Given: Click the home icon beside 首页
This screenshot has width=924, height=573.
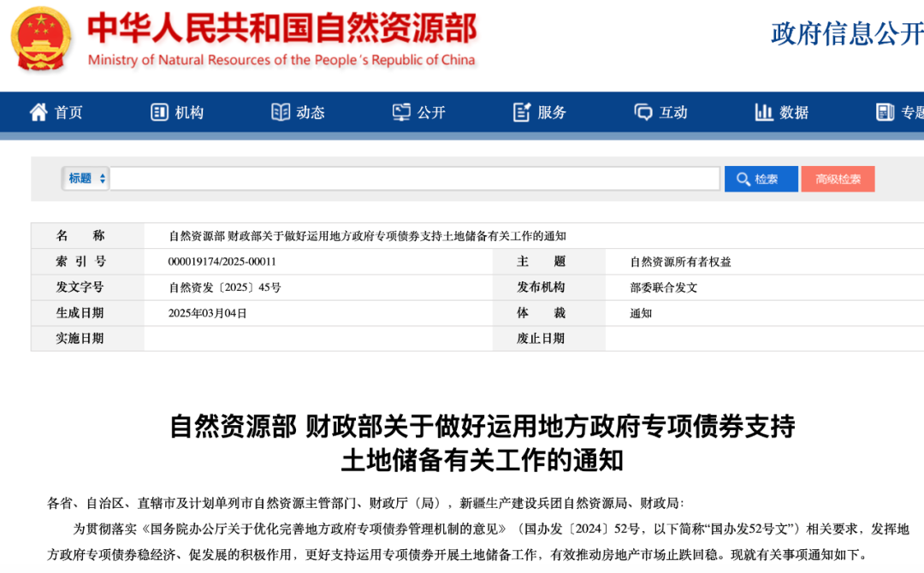Looking at the screenshot, I should coord(38,112).
